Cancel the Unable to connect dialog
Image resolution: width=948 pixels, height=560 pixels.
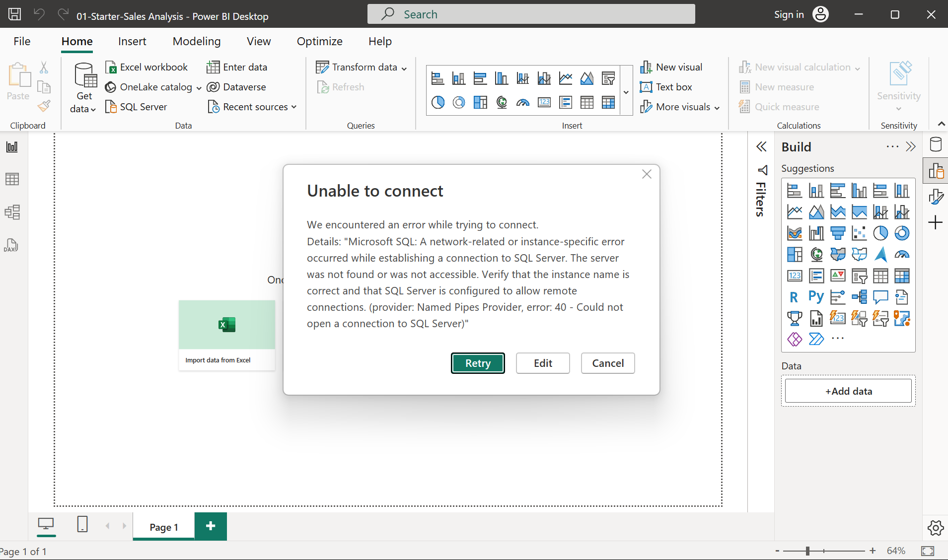pyautogui.click(x=608, y=363)
